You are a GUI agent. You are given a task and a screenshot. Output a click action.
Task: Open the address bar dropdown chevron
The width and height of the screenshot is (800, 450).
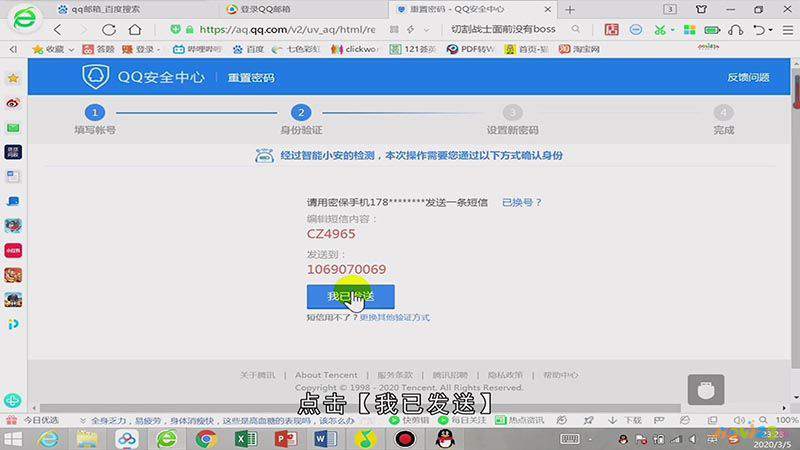point(427,30)
